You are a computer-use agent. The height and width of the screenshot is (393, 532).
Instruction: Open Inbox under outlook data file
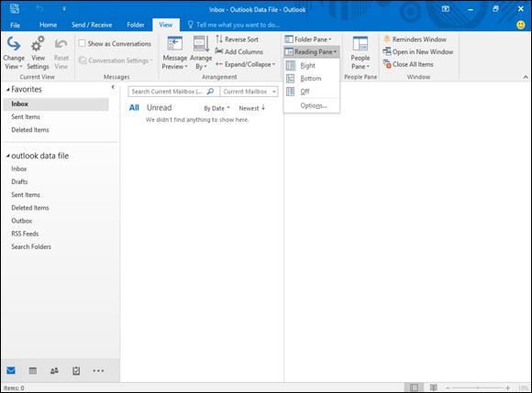pos(19,169)
